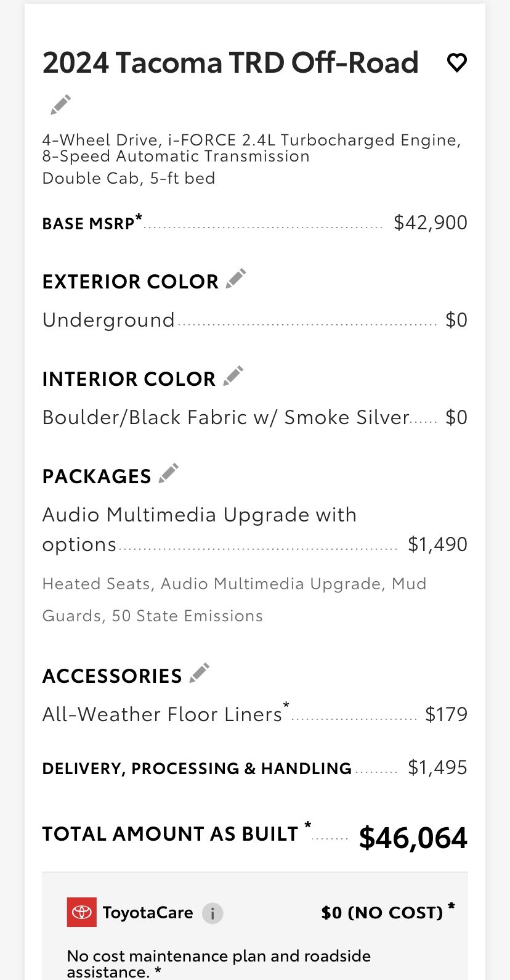Edit the Exterior Color selection

point(236,279)
